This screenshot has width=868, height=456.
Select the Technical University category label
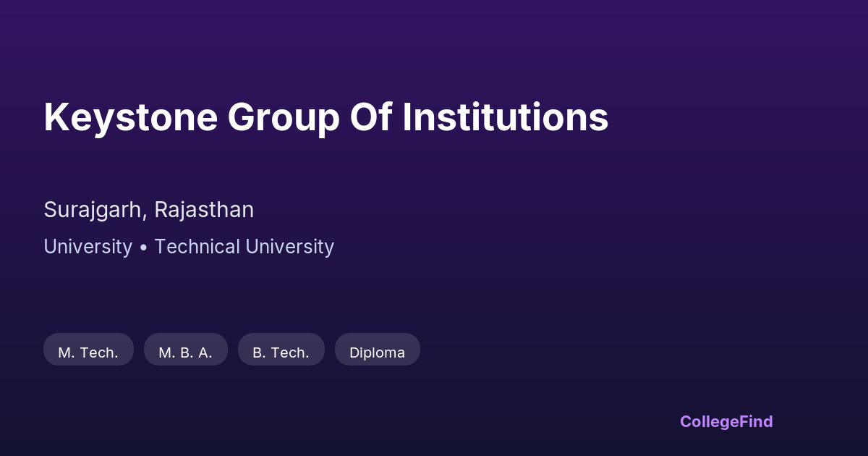pyautogui.click(x=244, y=247)
